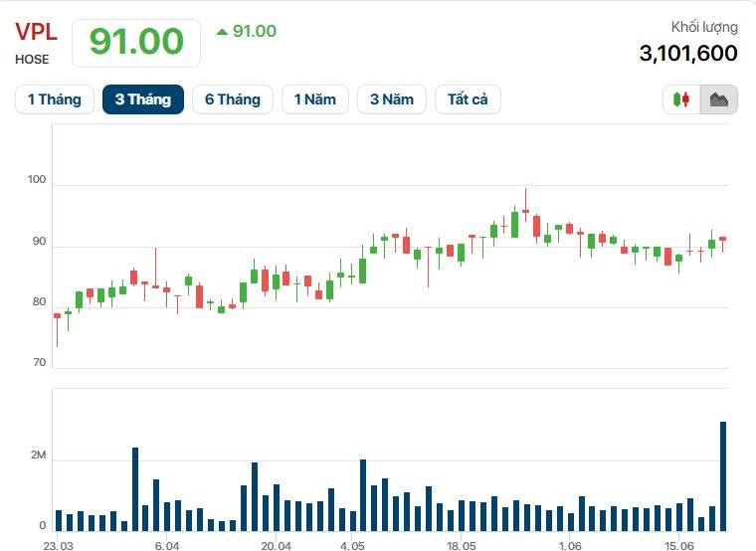Click the first red candle at chart start
Viewport: 756px width, 551px height.
point(58,330)
